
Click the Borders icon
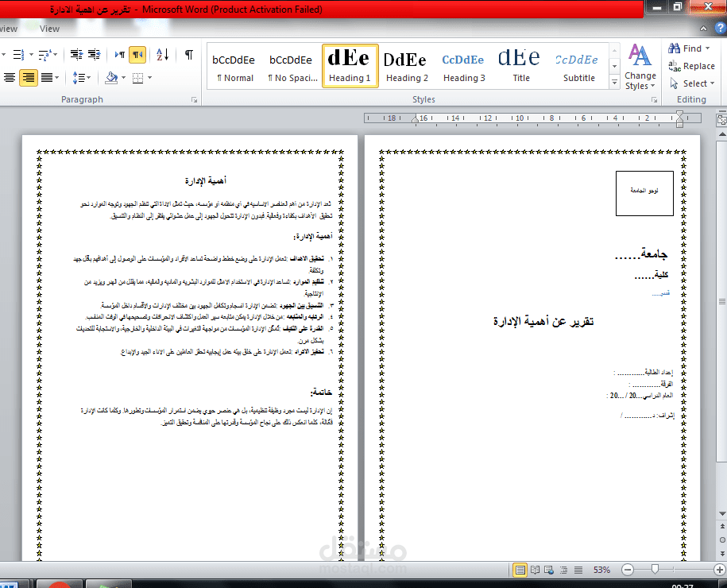(137, 77)
